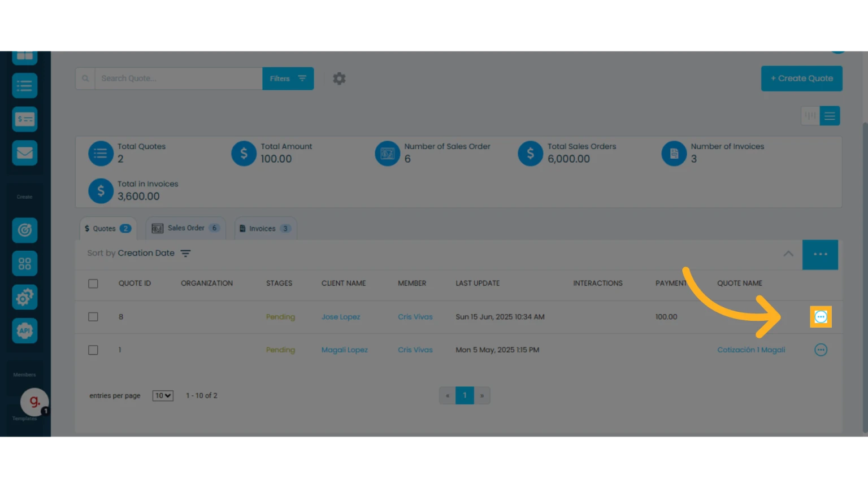868x488 pixels.
Task: Click the Create Quote button
Action: pyautogui.click(x=801, y=79)
